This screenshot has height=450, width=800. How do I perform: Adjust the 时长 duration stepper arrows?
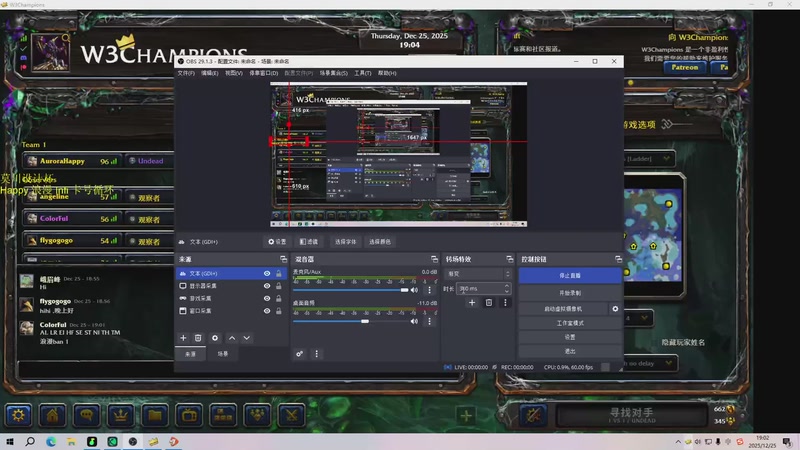click(x=507, y=289)
